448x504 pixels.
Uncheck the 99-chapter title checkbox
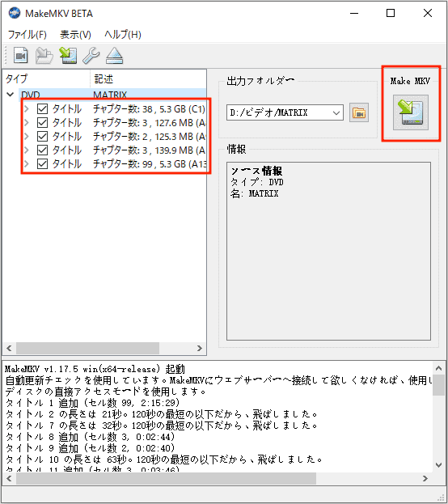pyautogui.click(x=42, y=164)
